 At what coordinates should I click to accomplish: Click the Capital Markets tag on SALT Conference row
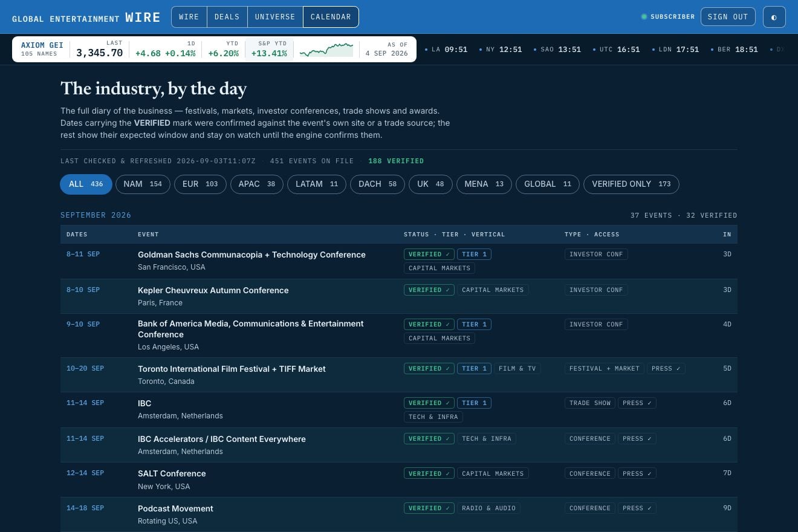(x=493, y=474)
